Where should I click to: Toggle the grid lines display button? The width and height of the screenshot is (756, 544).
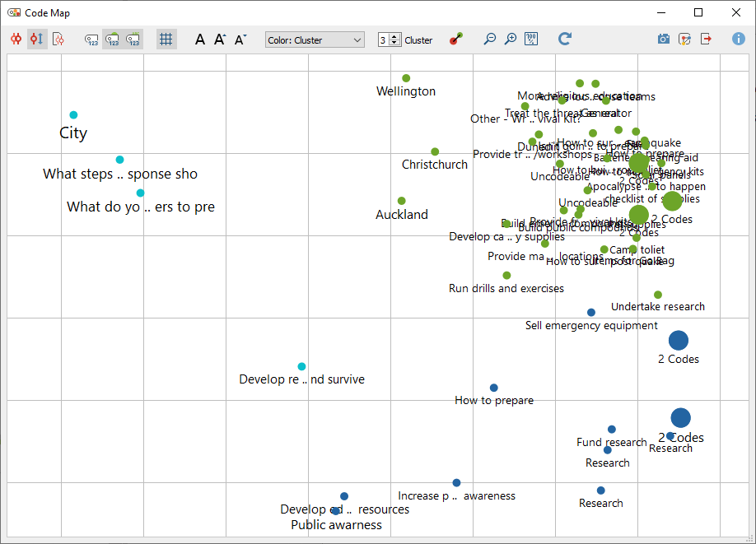point(166,39)
